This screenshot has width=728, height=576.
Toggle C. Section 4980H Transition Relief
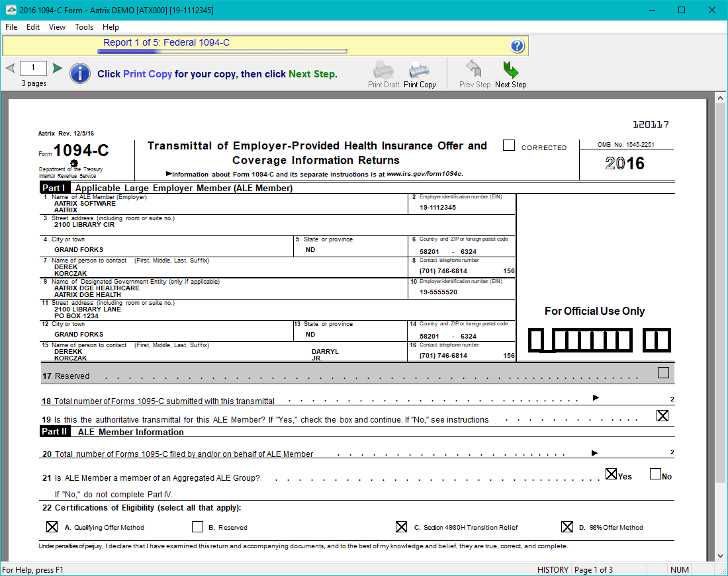coord(401,526)
